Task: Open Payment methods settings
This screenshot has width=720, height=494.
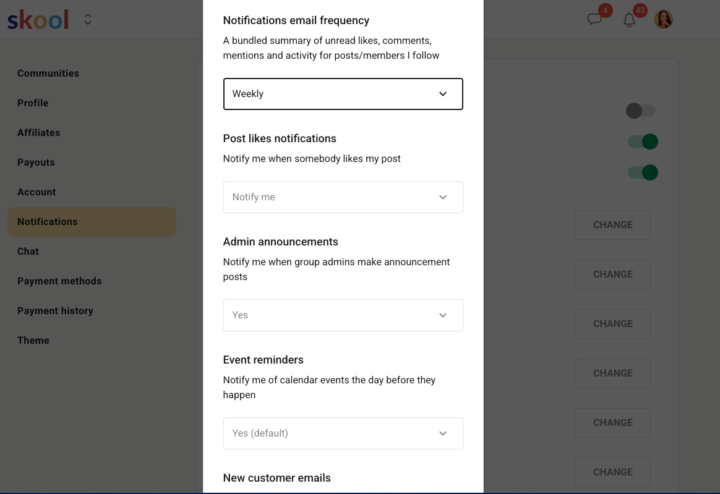Action: click(x=59, y=281)
